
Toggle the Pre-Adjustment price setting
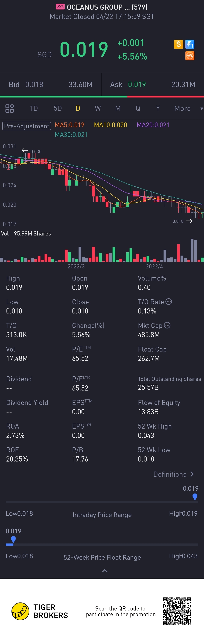pyautogui.click(x=26, y=126)
